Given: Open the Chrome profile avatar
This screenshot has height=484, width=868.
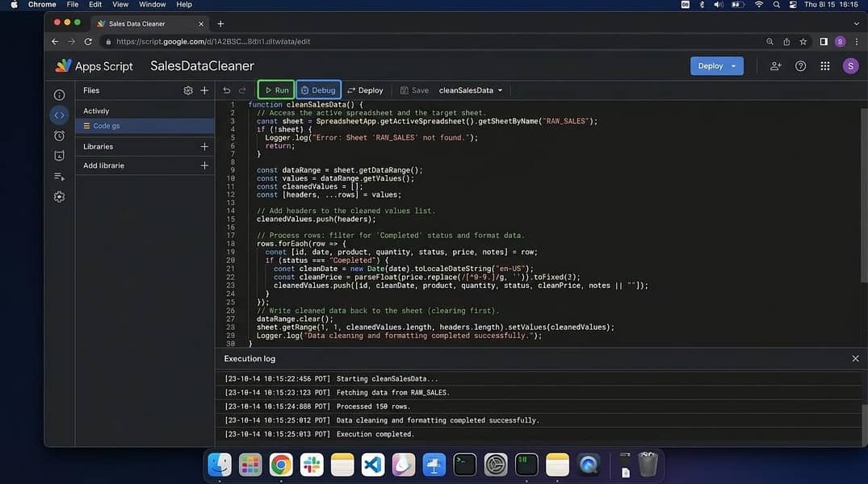Looking at the screenshot, I should click(840, 41).
